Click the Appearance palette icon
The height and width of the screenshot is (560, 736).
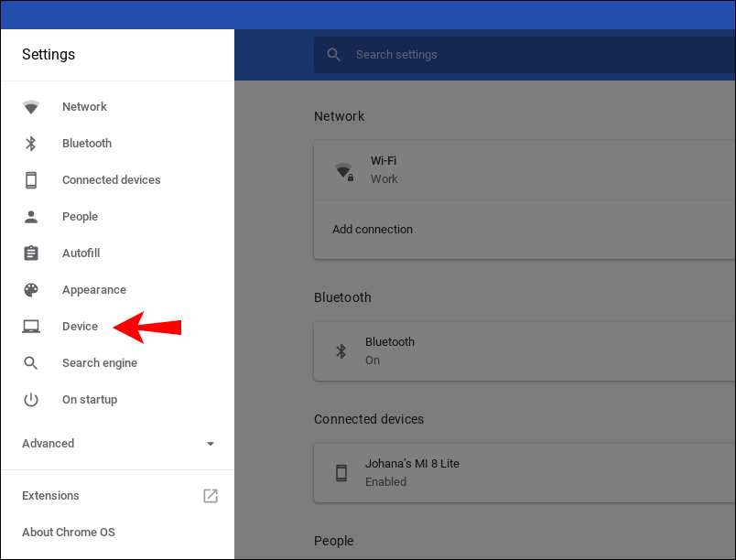point(31,290)
